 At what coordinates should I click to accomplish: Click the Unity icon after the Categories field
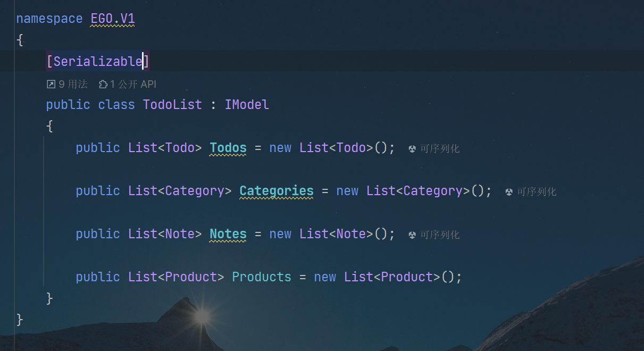(509, 192)
